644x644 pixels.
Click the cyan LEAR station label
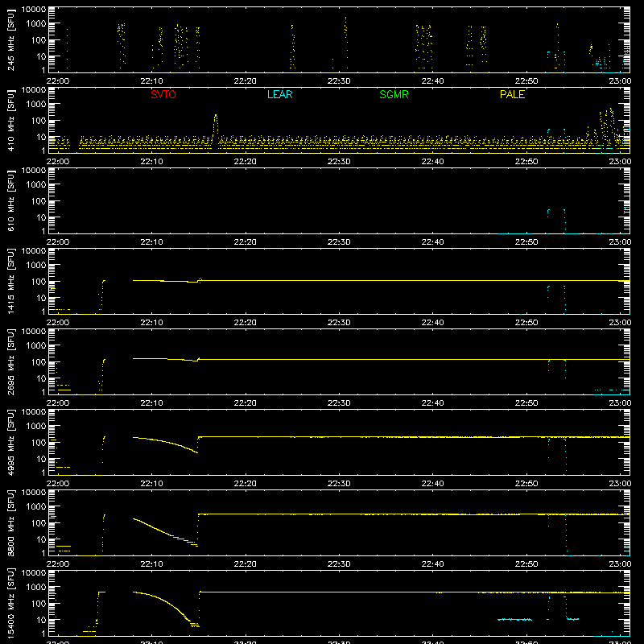coord(279,94)
